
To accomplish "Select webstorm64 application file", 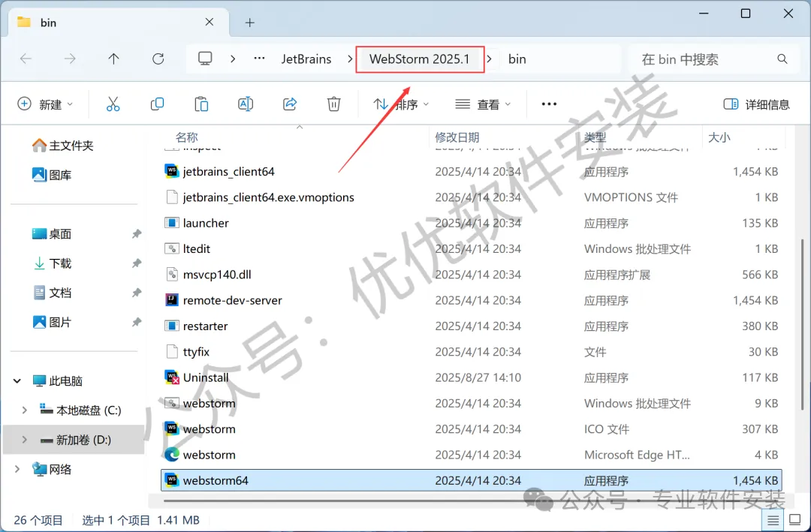I will coord(471,480).
